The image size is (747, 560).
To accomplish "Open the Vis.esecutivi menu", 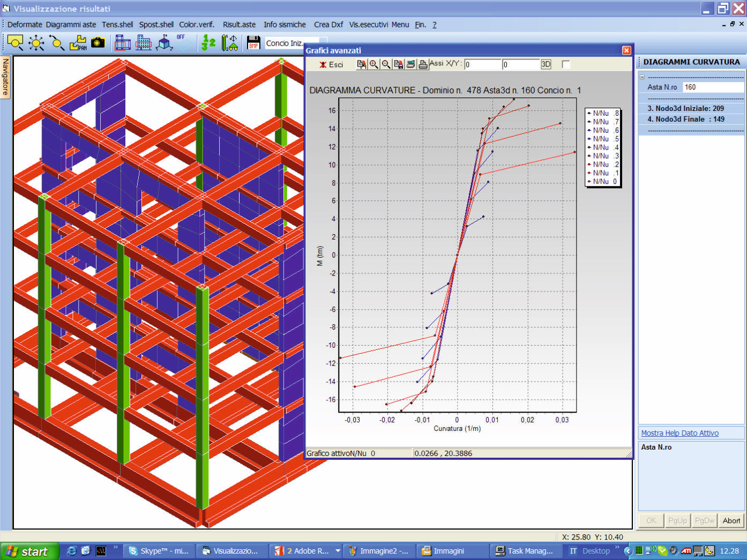I will (x=368, y=25).
